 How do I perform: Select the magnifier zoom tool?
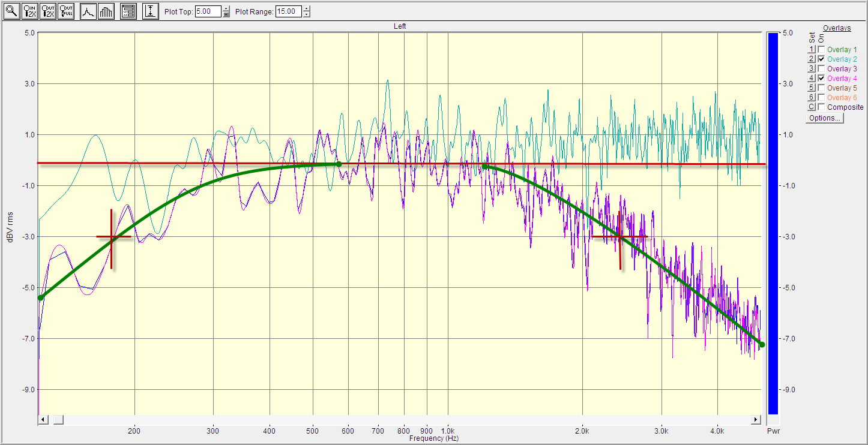tap(11, 11)
